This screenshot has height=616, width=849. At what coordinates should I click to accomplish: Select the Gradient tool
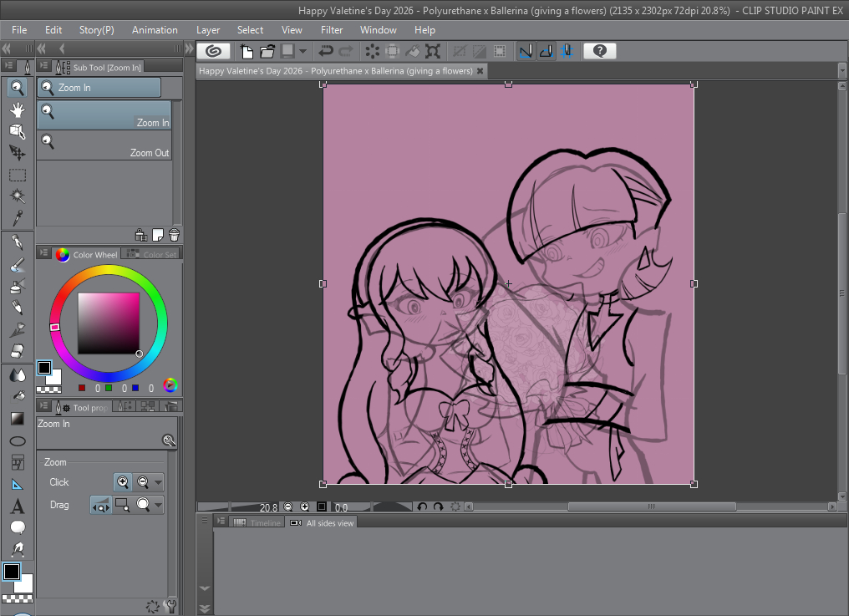17,419
